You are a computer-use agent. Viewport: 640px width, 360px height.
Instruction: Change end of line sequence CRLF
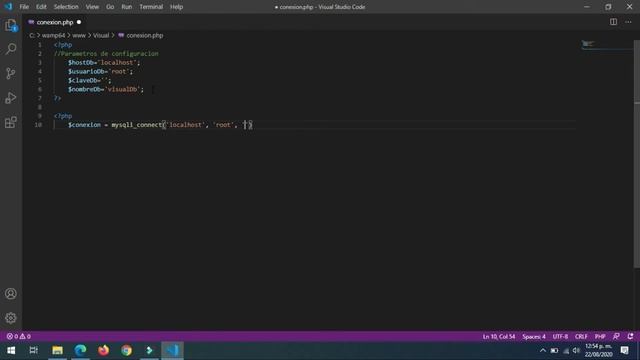click(x=581, y=336)
